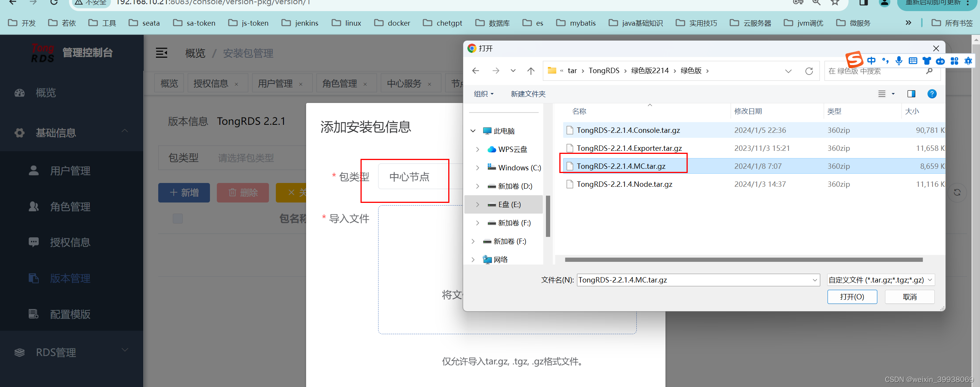This screenshot has width=980, height=387.
Task: Click the 新增 button
Action: click(x=184, y=193)
